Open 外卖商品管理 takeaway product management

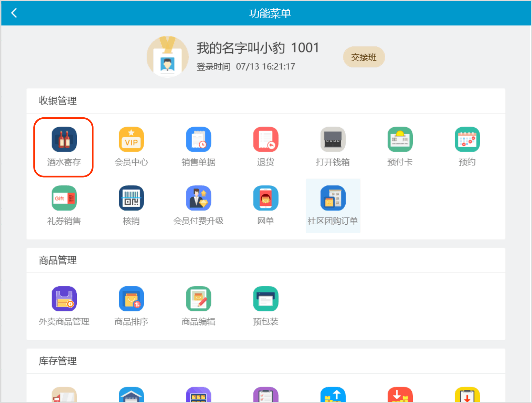coord(64,299)
